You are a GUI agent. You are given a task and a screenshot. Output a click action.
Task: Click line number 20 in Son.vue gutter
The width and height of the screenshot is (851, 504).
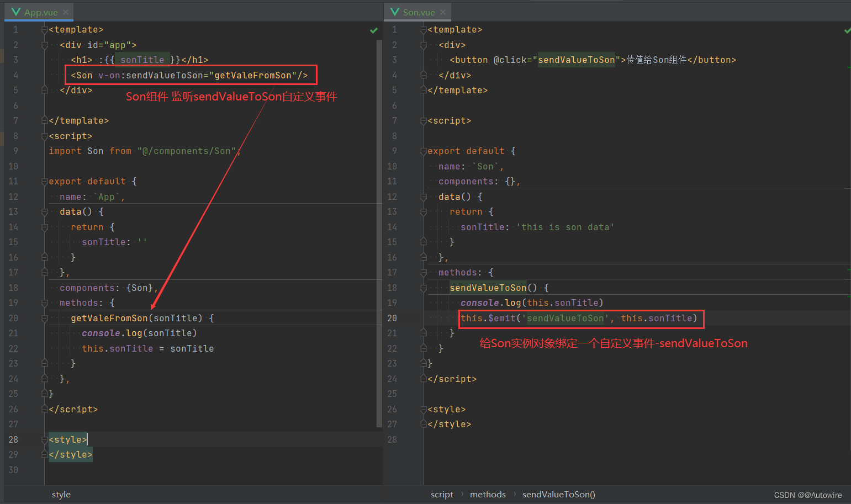[392, 319]
